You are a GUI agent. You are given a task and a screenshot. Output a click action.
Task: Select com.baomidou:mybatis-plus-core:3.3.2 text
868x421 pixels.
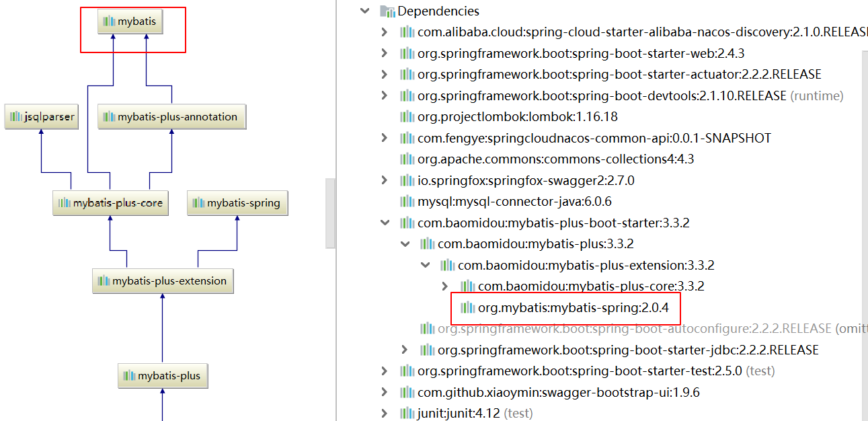[x=591, y=286]
